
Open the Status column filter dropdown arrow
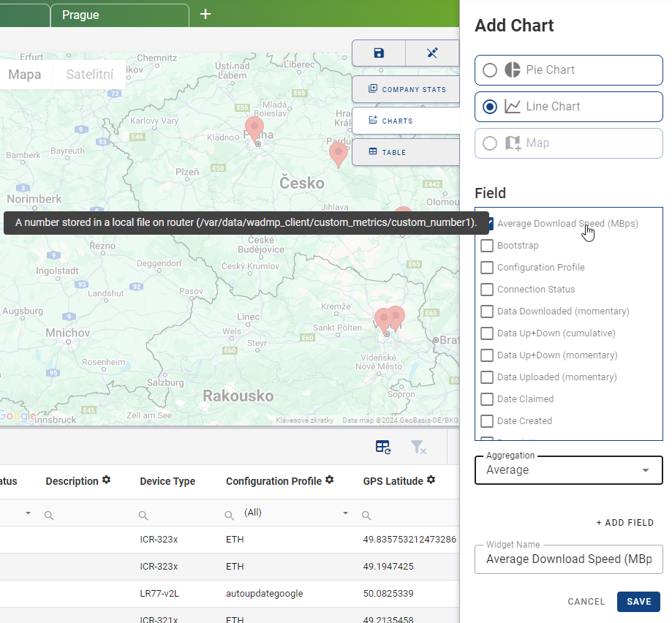[29, 512]
